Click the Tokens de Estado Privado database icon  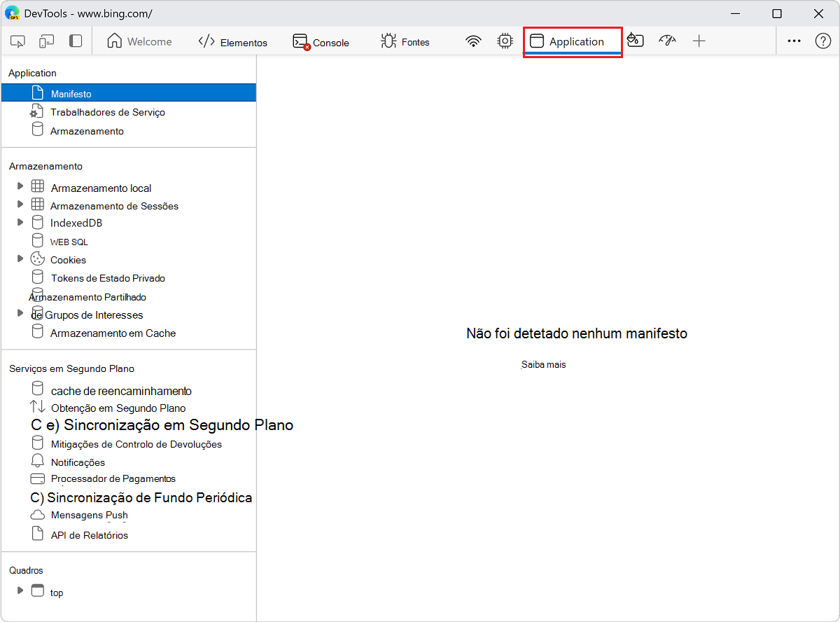pos(38,277)
